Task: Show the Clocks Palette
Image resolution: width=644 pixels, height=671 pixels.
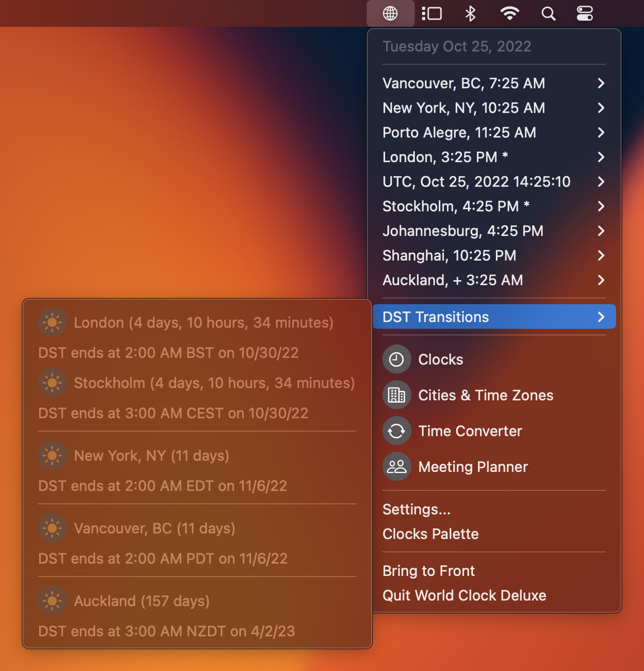Action: click(494, 534)
